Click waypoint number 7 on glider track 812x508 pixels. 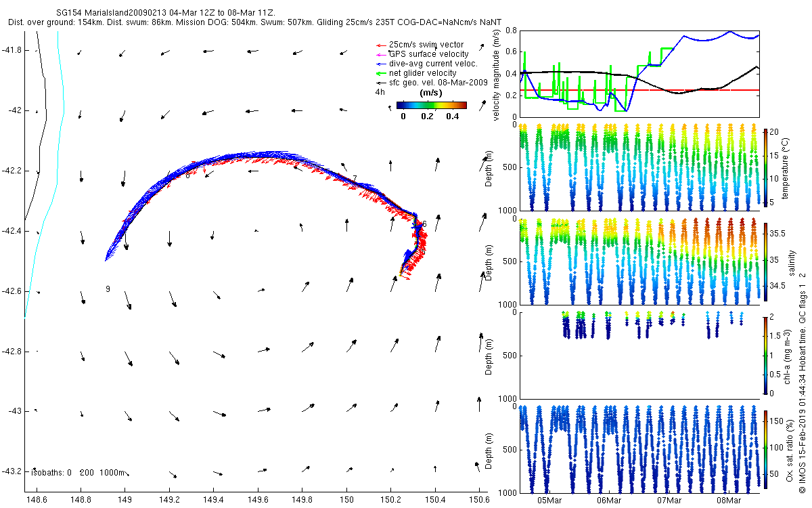click(x=355, y=179)
